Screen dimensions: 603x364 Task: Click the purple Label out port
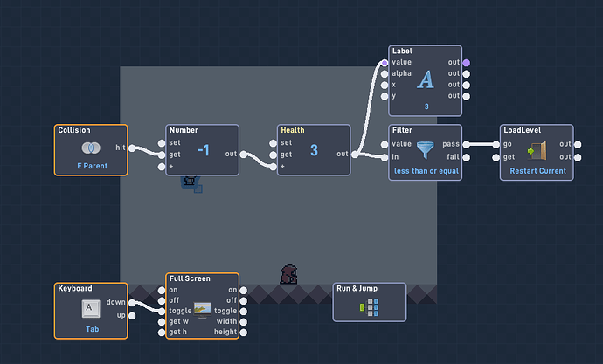(466, 63)
